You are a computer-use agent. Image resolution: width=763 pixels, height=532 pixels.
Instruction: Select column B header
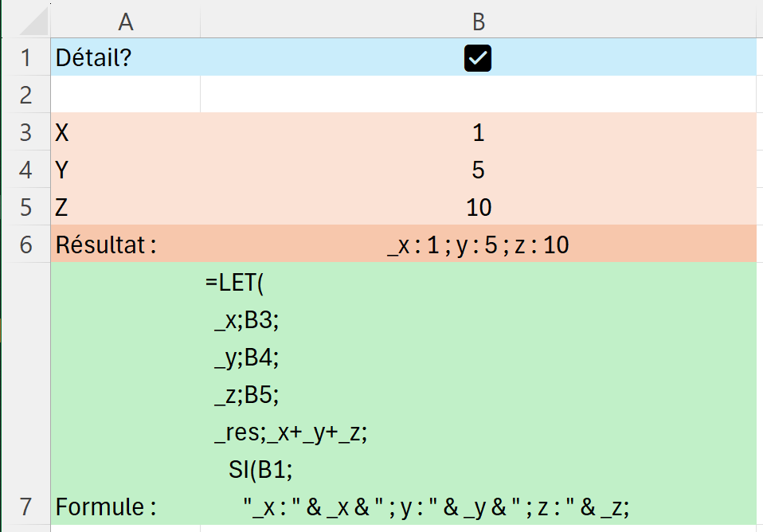[x=478, y=22]
